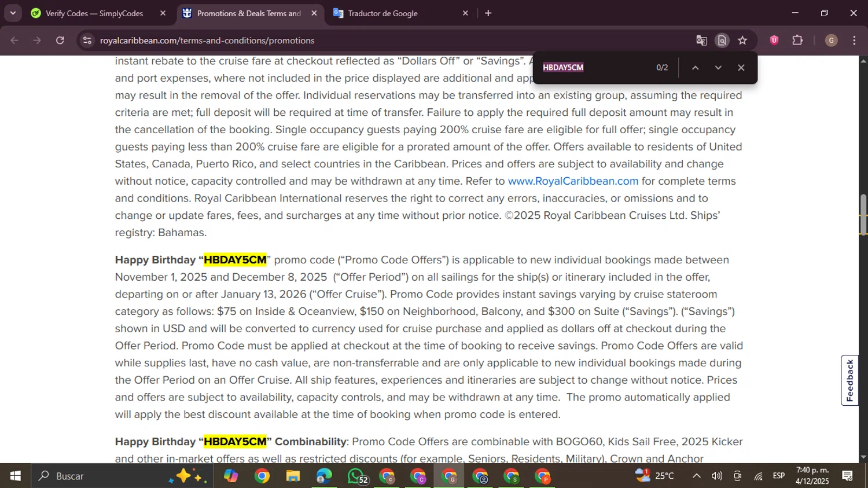Open a new browser tab
Viewport: 868px width, 488px height.
pos(488,13)
